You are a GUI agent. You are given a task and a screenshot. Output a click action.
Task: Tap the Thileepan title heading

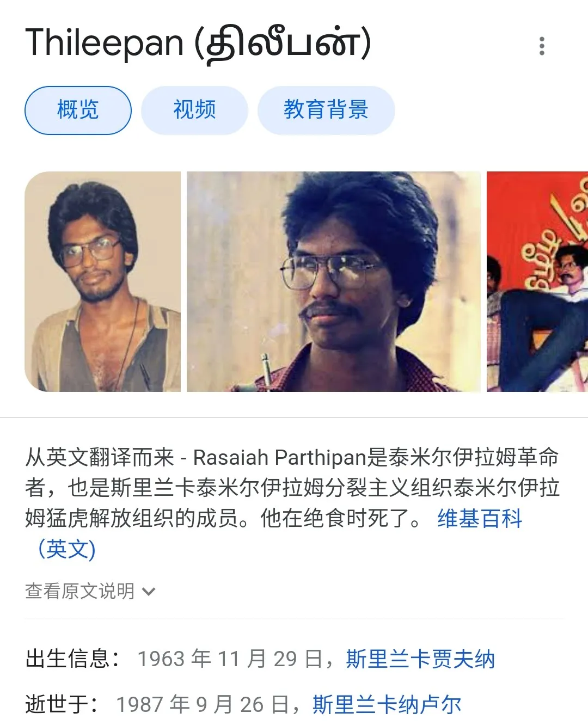[x=198, y=44]
